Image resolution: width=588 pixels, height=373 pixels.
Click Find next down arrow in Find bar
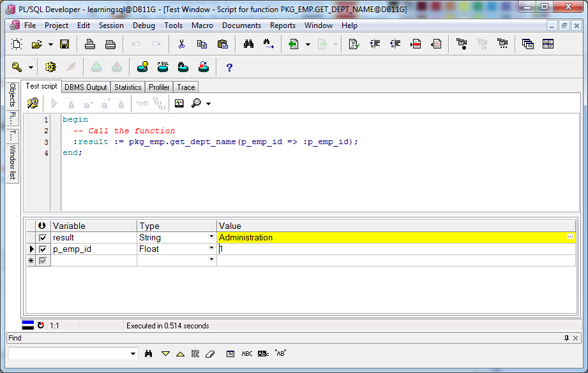[x=165, y=354]
